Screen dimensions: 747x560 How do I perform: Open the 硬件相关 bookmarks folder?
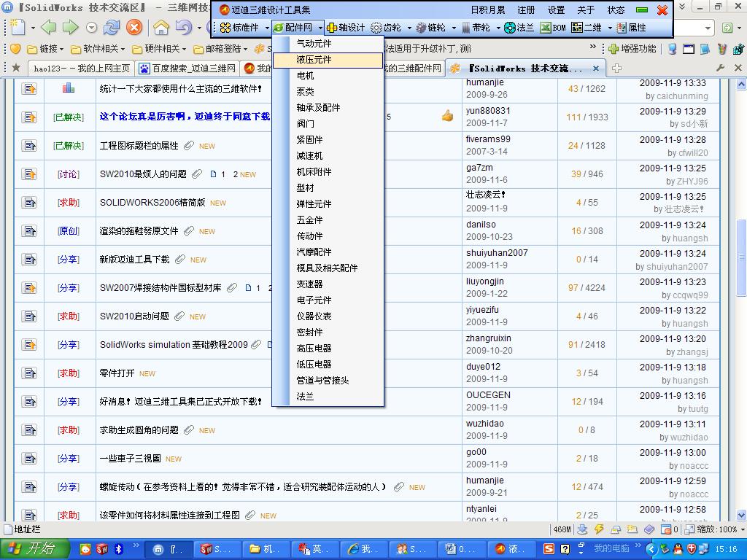point(160,49)
